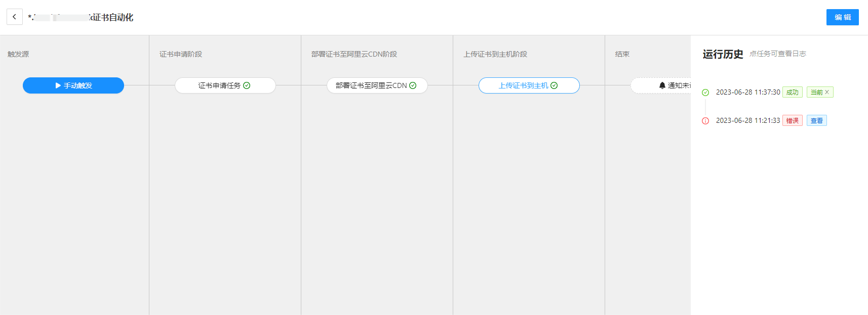Click the play icon in 手动触发
868x315 pixels.
point(58,85)
